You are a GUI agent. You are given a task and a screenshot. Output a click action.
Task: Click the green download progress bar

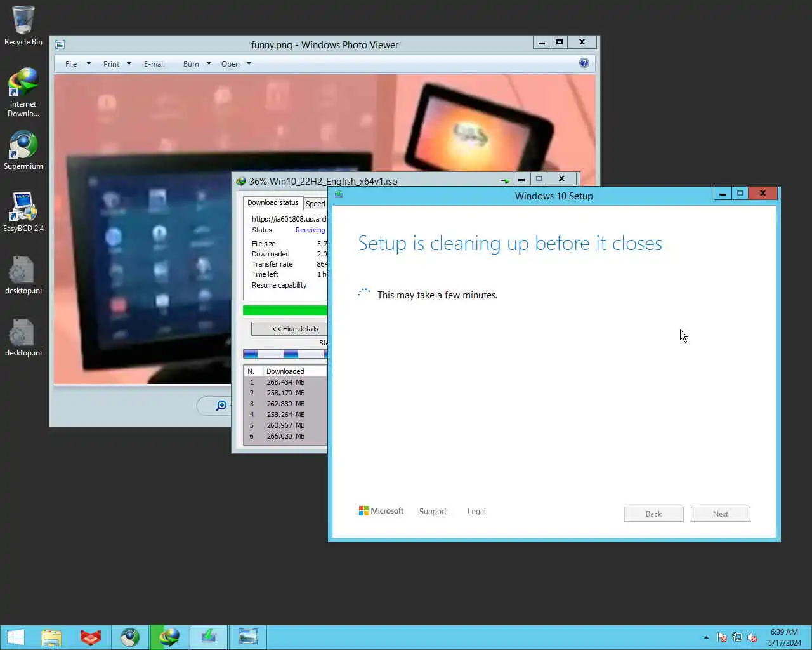click(x=285, y=310)
